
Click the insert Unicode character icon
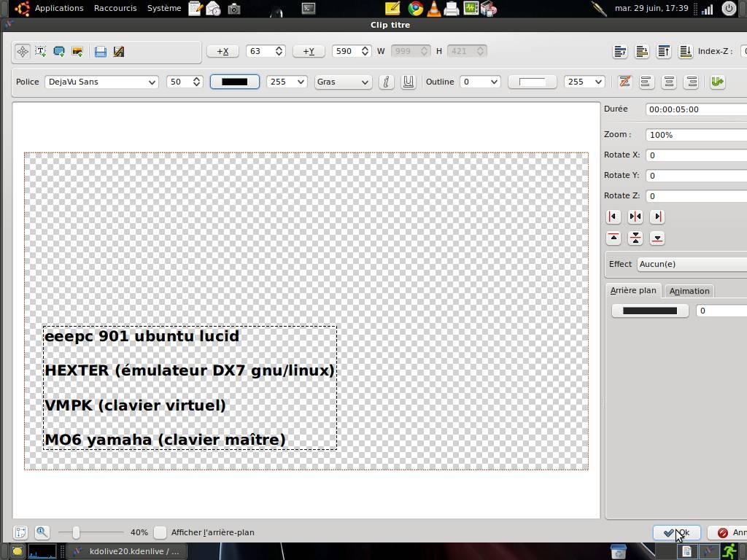[x=718, y=82]
